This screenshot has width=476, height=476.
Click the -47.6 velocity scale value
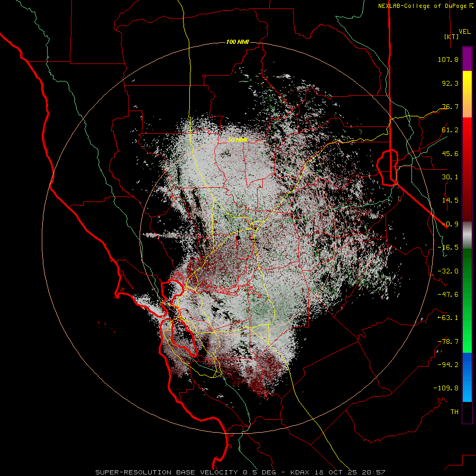click(x=448, y=295)
